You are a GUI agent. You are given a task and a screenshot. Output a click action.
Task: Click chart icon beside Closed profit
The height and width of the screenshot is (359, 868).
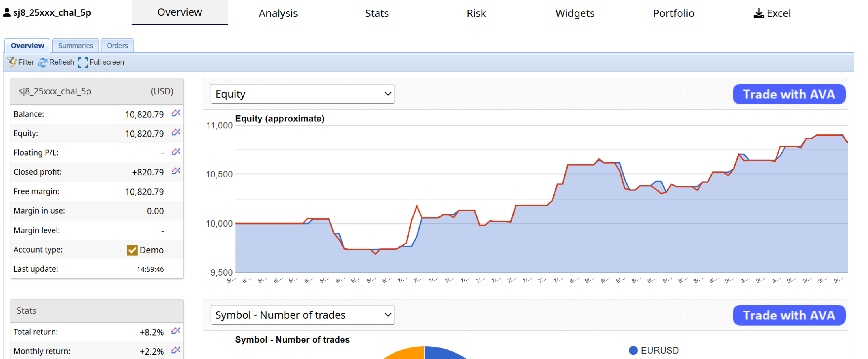pyautogui.click(x=175, y=171)
